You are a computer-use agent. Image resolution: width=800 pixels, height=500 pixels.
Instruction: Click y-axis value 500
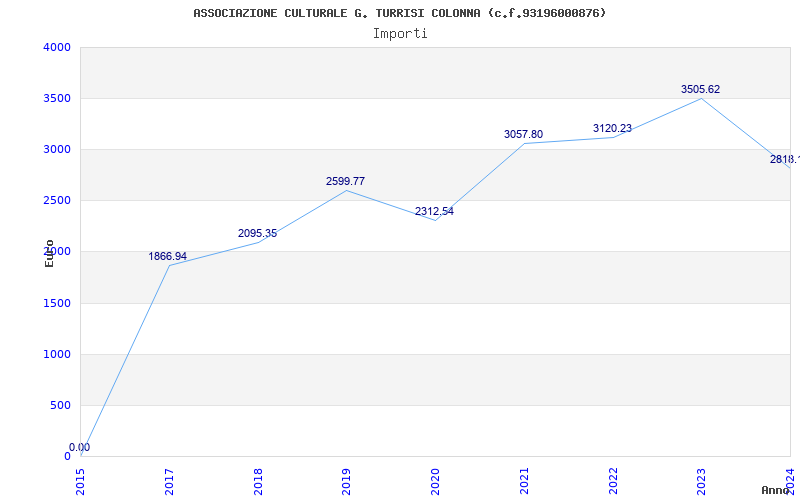[x=60, y=406]
